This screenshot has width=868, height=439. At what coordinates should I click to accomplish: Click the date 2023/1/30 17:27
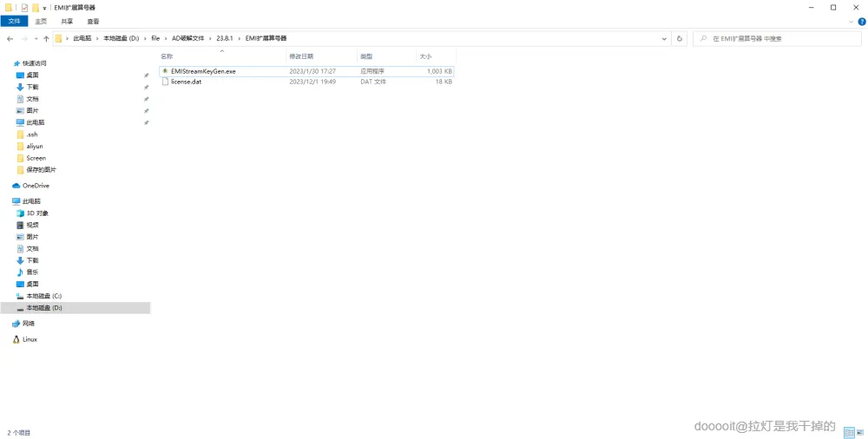coord(312,71)
